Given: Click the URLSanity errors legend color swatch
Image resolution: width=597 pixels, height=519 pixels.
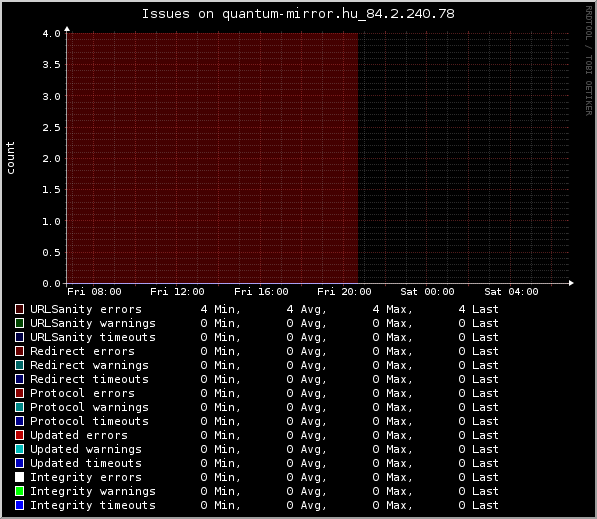Looking at the screenshot, I should click(19, 309).
